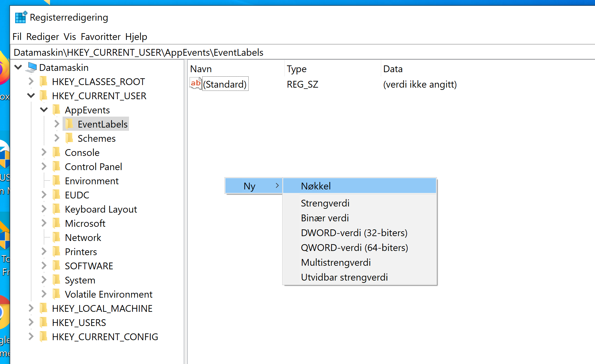Click the Printers folder icon
The height and width of the screenshot is (364, 595).
coord(57,251)
